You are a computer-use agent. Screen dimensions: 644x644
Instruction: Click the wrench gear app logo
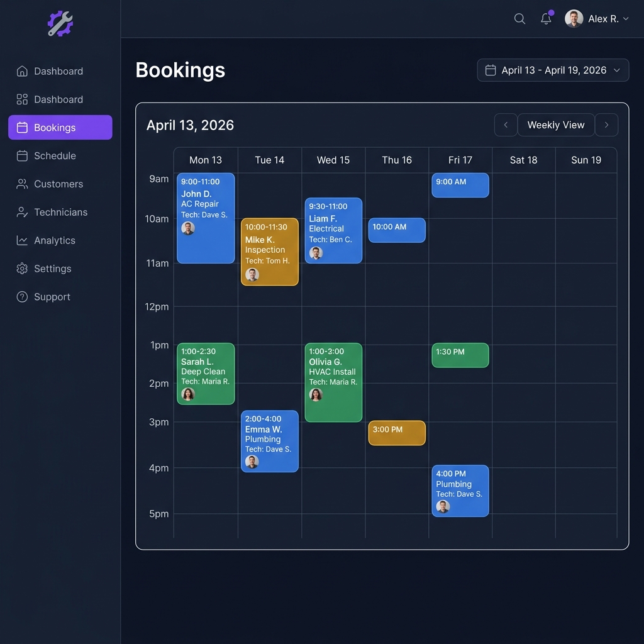[x=60, y=23]
